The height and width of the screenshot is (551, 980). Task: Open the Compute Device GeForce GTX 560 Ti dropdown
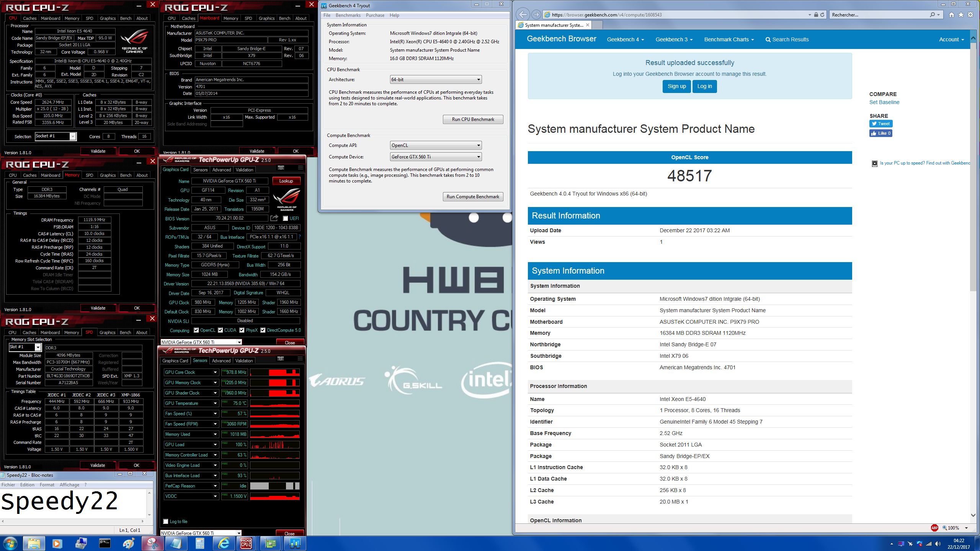(436, 157)
